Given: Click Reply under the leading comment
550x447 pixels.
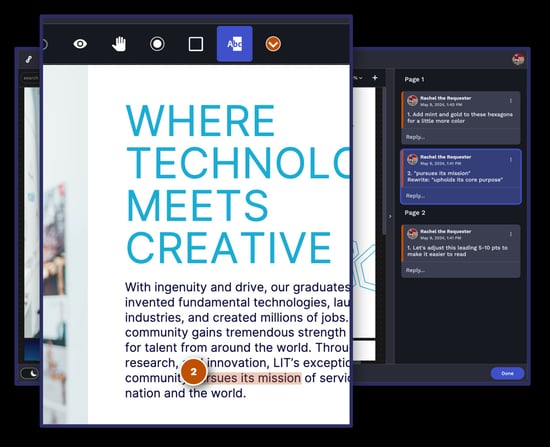Looking at the screenshot, I should click(415, 270).
